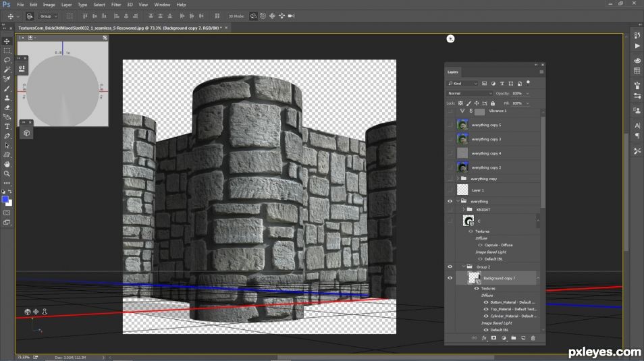Expand the everything copy group

point(458,179)
